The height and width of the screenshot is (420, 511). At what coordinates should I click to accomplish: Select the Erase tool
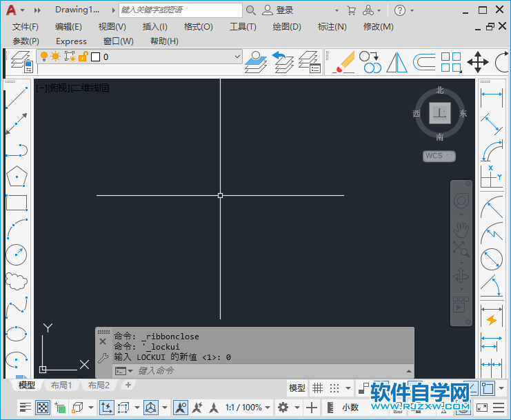[344, 62]
